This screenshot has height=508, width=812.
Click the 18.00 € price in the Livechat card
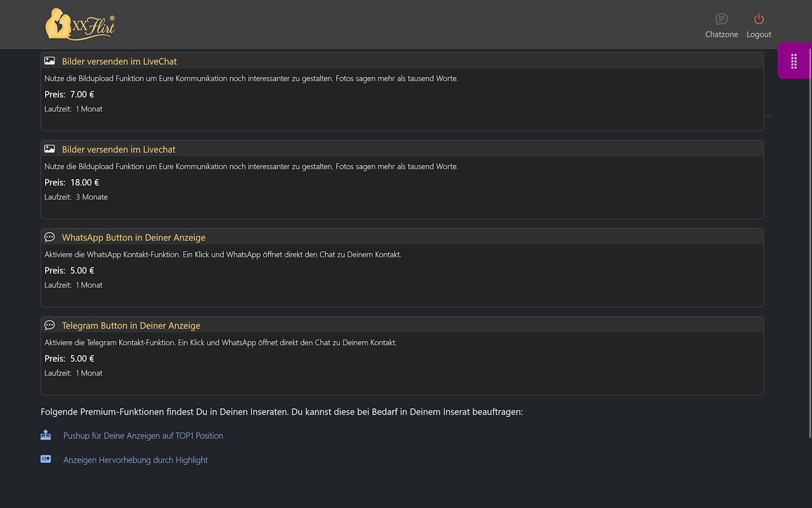[x=85, y=182]
